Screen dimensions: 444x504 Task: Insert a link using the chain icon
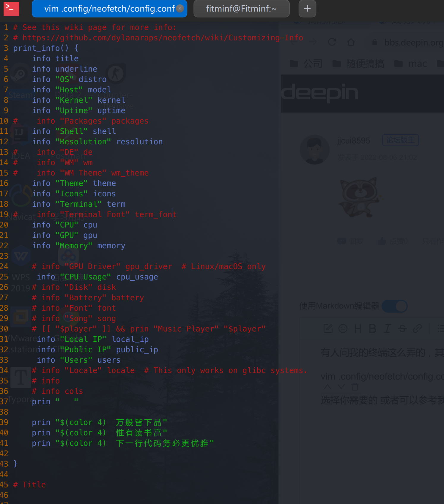click(x=417, y=328)
